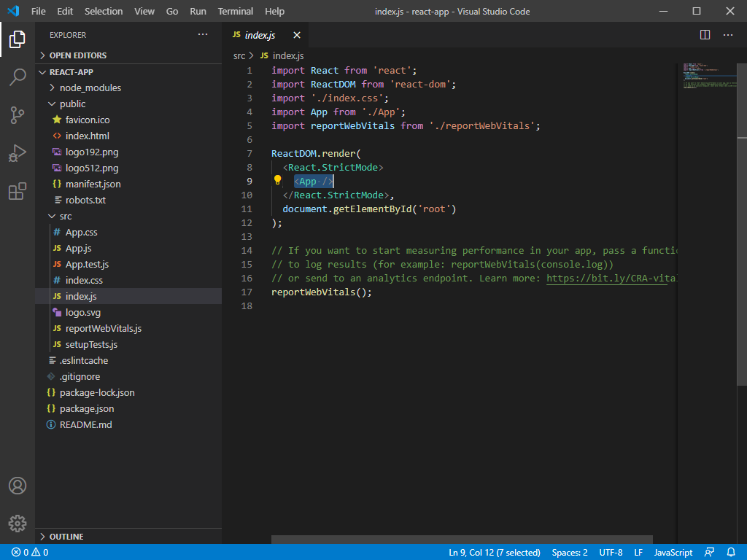
Task: Open the Help menu
Action: (x=274, y=11)
